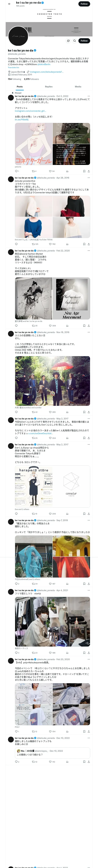Click the Follow button in the top header
This screenshot has width=98, height=868.
point(84,4)
